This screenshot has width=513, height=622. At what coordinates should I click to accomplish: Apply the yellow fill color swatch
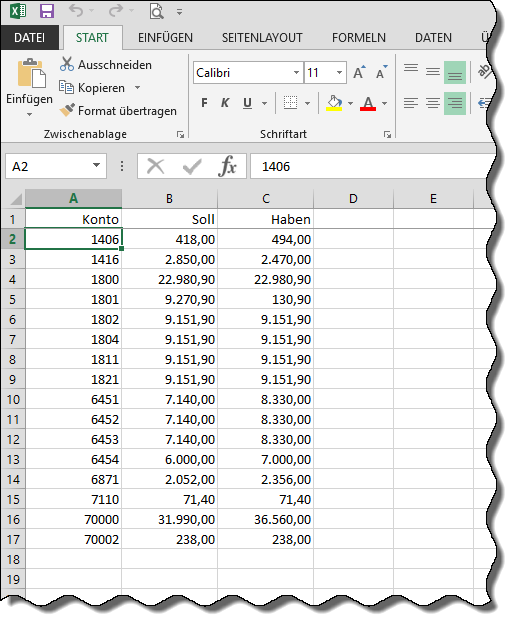tap(334, 103)
